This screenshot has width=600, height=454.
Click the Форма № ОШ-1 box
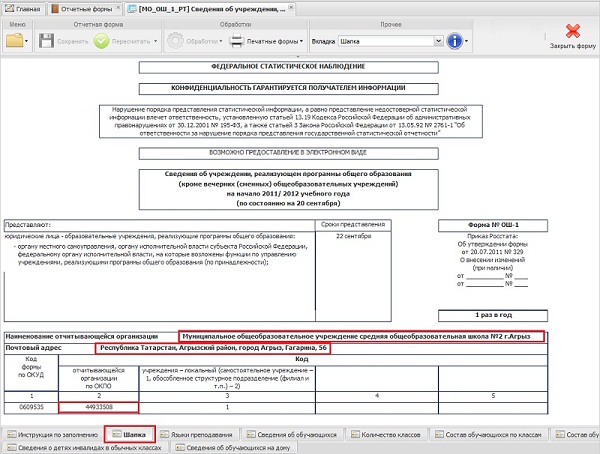pyautogui.click(x=493, y=225)
